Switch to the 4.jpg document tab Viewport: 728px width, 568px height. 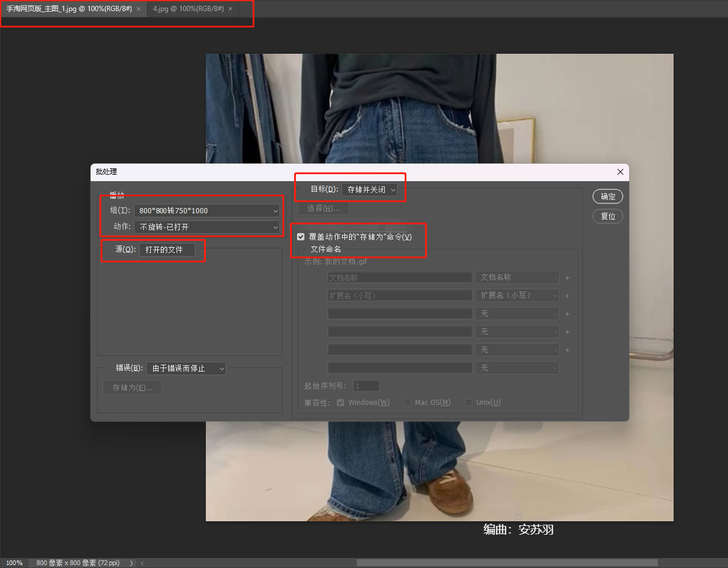tap(188, 9)
